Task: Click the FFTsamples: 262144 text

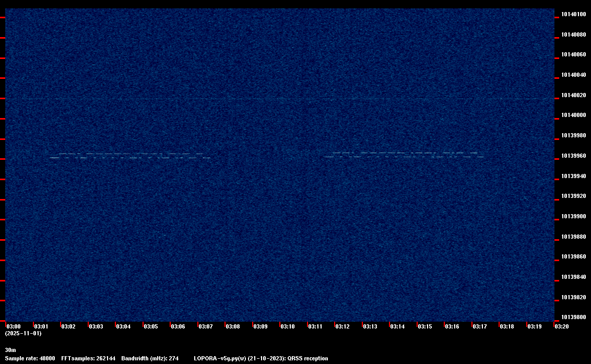Action: 88,358
